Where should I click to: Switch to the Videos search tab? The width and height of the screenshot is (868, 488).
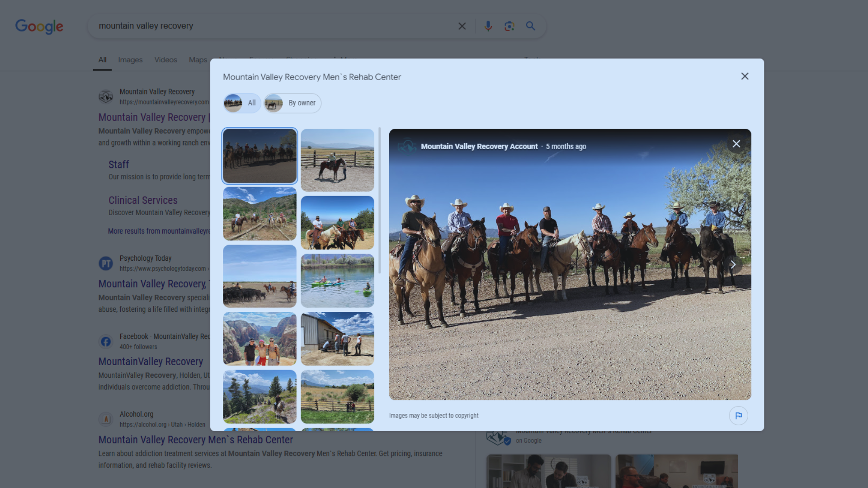click(x=165, y=60)
